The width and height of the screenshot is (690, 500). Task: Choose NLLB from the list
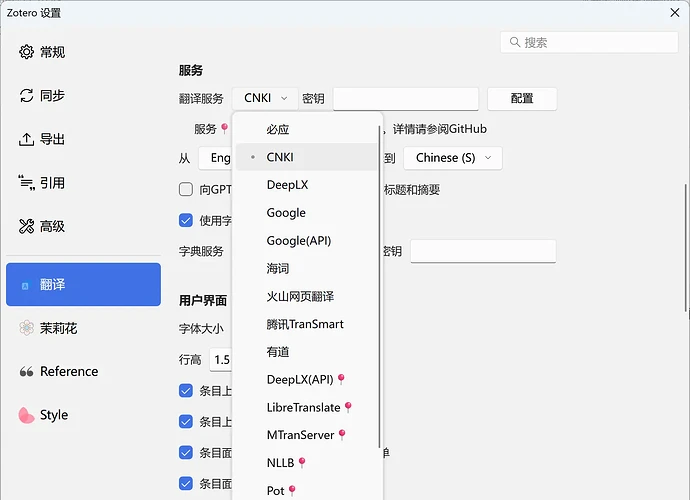(306, 463)
